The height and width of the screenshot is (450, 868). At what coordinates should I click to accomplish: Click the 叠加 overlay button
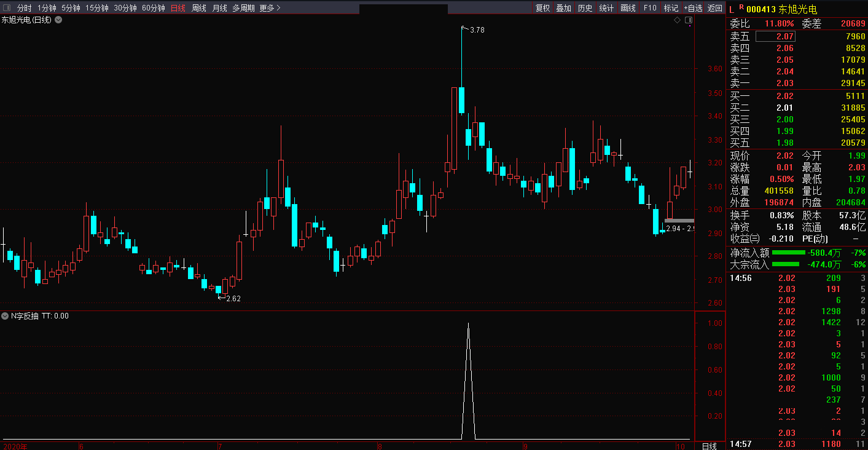(x=563, y=8)
